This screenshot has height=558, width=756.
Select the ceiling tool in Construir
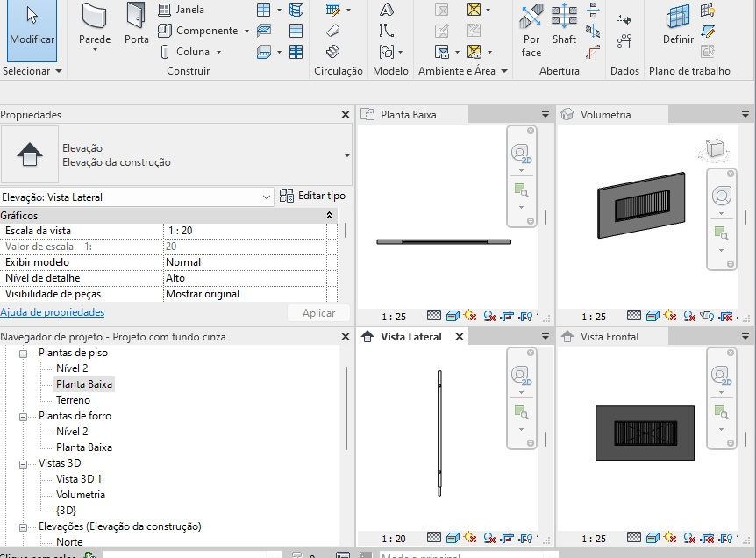tap(264, 31)
